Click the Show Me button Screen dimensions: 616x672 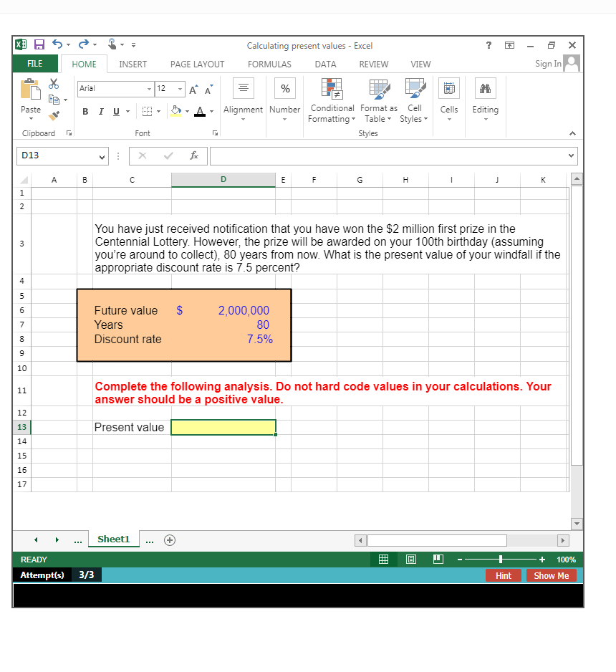[x=551, y=575]
